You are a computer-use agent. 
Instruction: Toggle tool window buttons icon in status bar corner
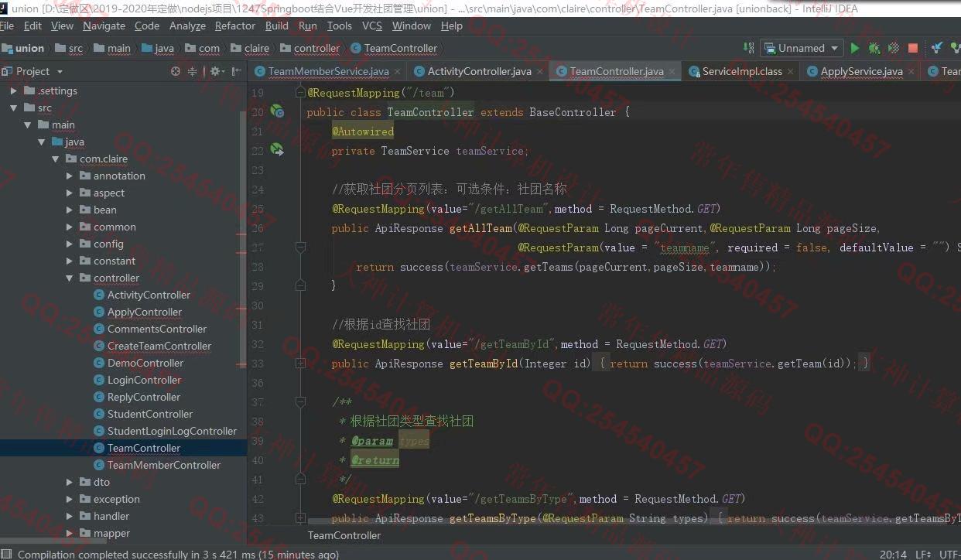[6, 554]
